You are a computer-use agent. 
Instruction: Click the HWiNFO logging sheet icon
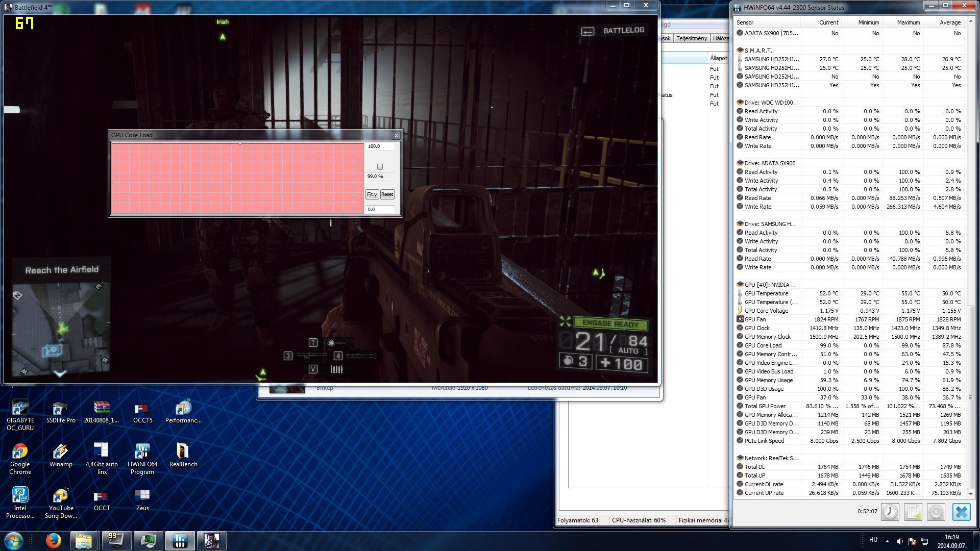pyautogui.click(x=913, y=512)
